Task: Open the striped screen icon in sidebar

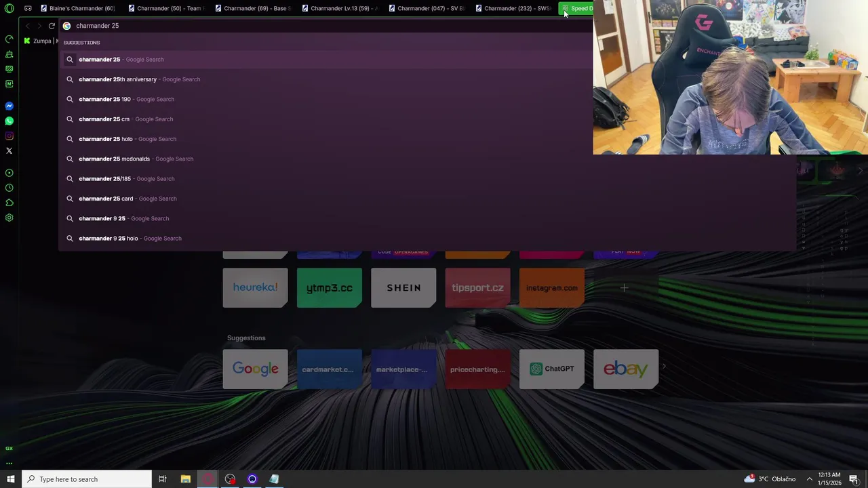Action: click(9, 69)
